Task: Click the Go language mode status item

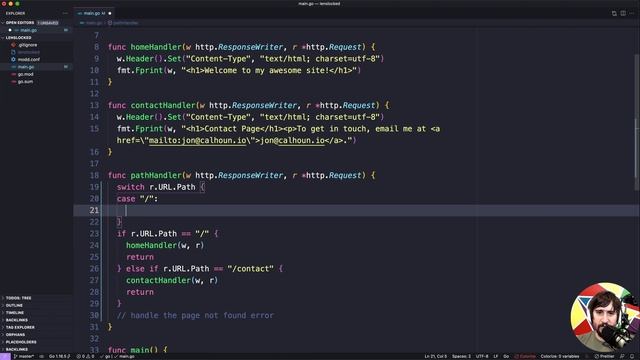Action: tap(506, 357)
